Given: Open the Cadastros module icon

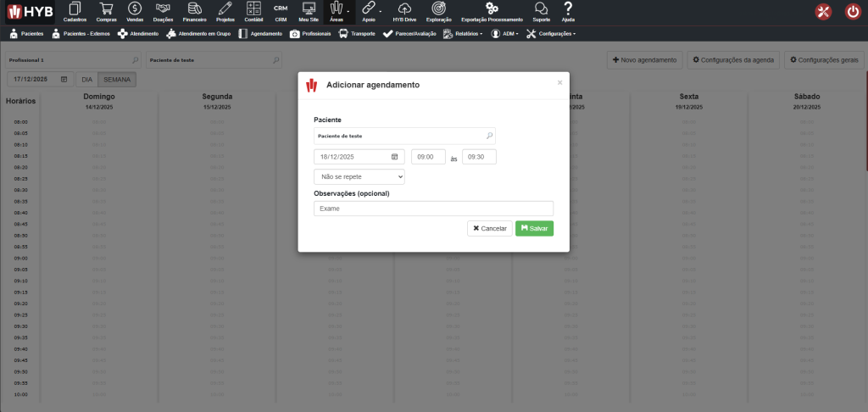Looking at the screenshot, I should pos(75,9).
